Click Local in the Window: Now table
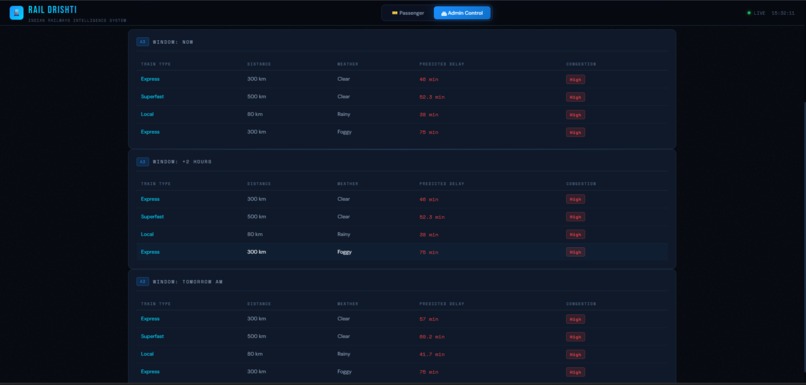Image resolution: width=806 pixels, height=385 pixels. [147, 114]
